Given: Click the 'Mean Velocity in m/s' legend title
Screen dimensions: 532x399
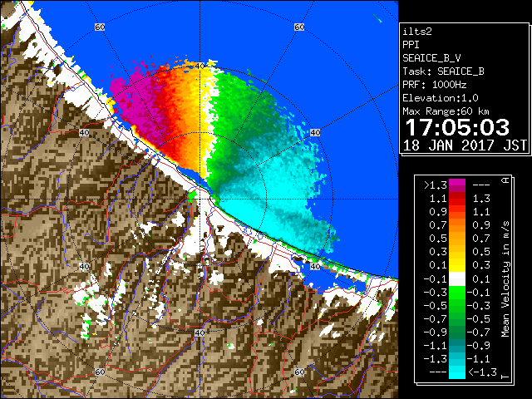Looking at the screenshot, I should (505, 279).
